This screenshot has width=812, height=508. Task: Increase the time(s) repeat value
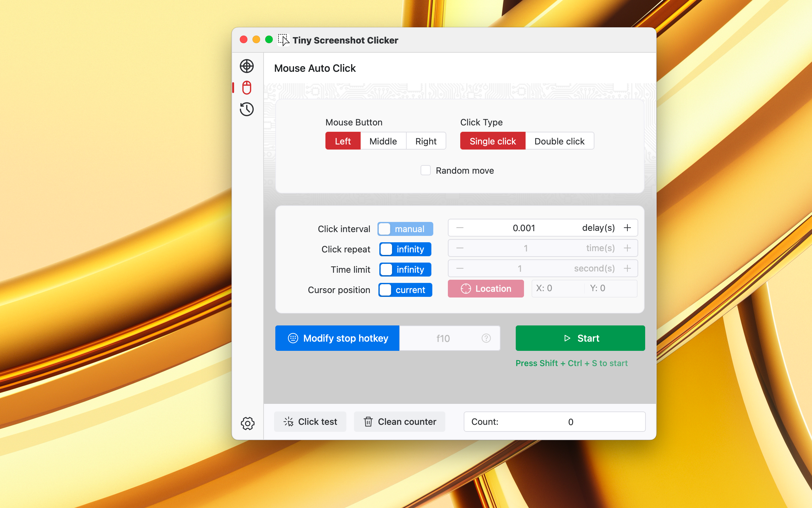pos(627,248)
